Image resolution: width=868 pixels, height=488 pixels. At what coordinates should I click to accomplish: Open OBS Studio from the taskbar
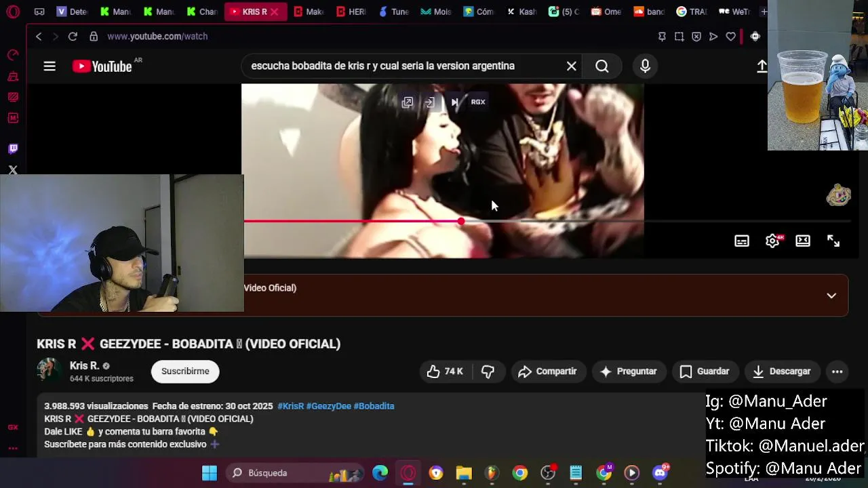548,473
